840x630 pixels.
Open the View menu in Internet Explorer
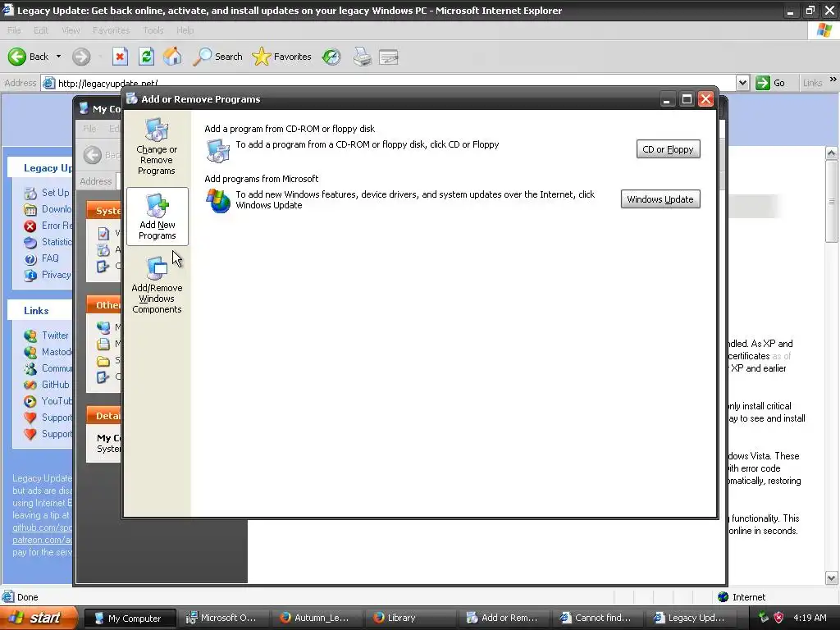71,30
